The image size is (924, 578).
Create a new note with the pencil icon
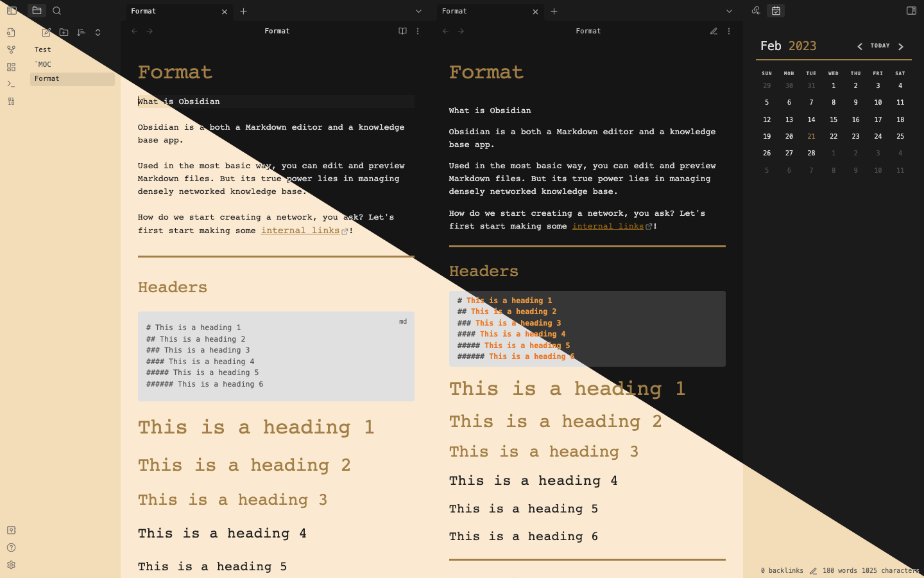pos(46,32)
